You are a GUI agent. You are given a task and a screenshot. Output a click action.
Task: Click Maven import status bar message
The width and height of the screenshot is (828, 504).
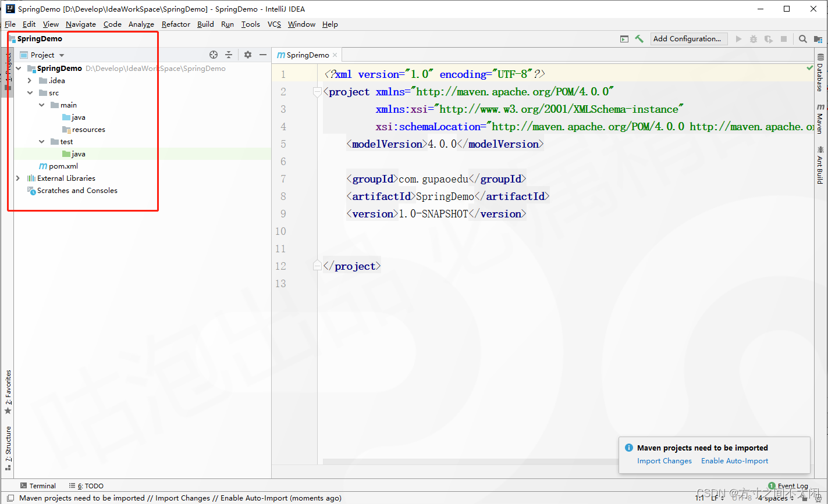(x=180, y=498)
